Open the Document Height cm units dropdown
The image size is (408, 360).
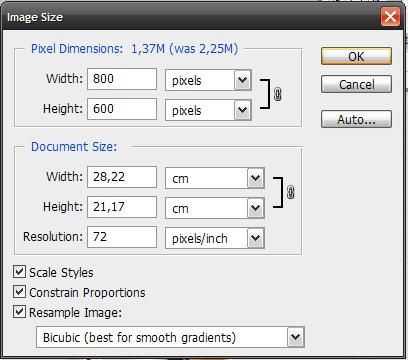point(215,208)
